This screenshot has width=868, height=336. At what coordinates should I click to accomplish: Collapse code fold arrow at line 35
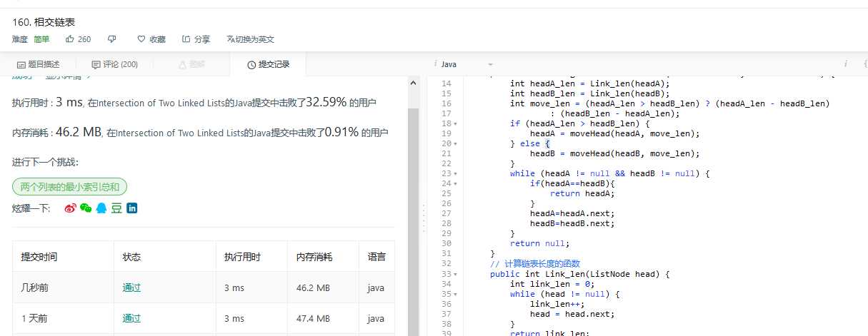click(456, 293)
